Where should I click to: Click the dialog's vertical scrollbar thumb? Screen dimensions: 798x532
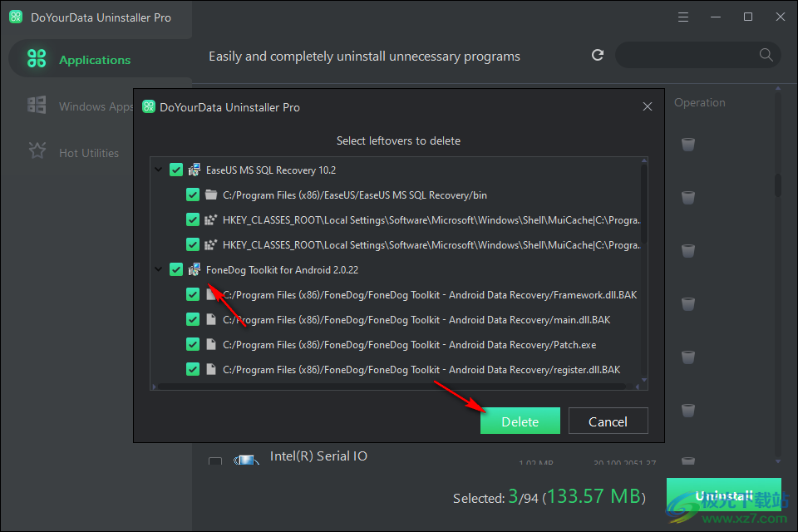643,203
